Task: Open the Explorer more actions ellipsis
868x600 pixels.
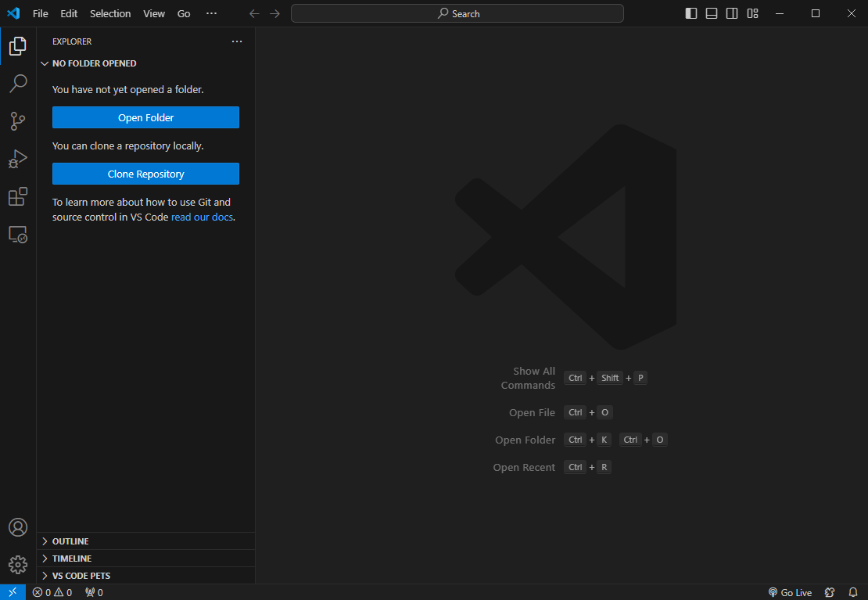Action: tap(237, 41)
